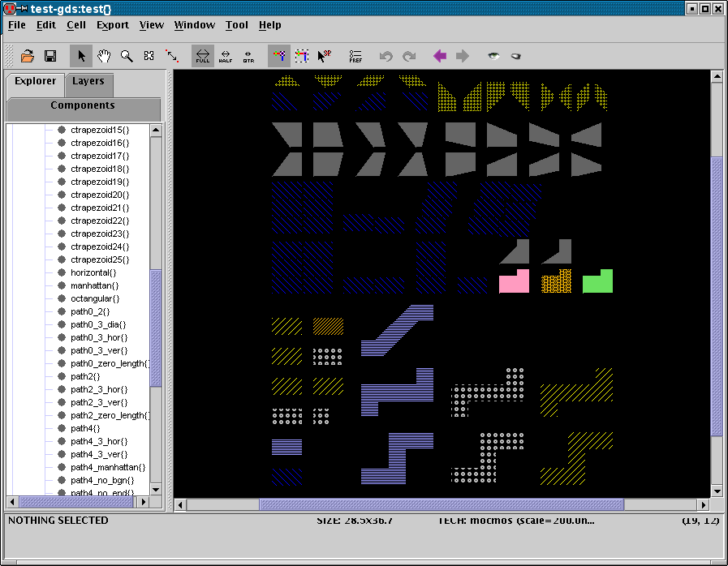Image resolution: width=728 pixels, height=566 pixels.
Task: Click the NOTHING SELECTED status text
Action: coord(58,521)
